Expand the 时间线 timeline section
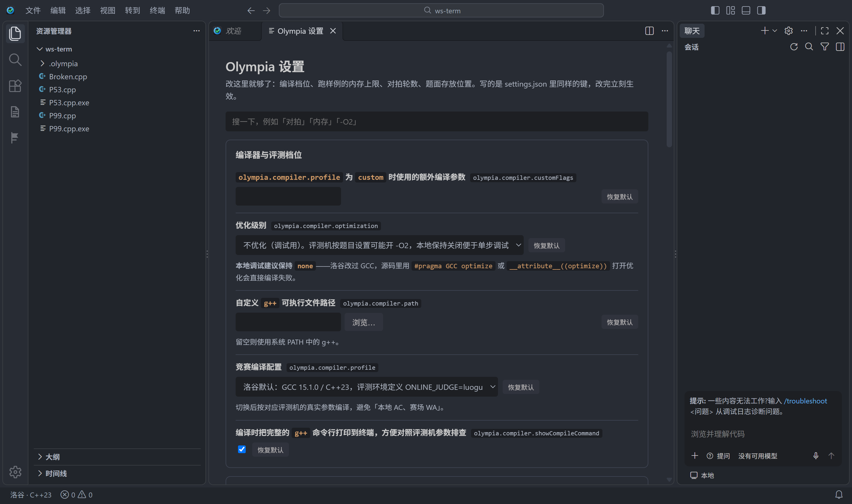 click(117, 474)
